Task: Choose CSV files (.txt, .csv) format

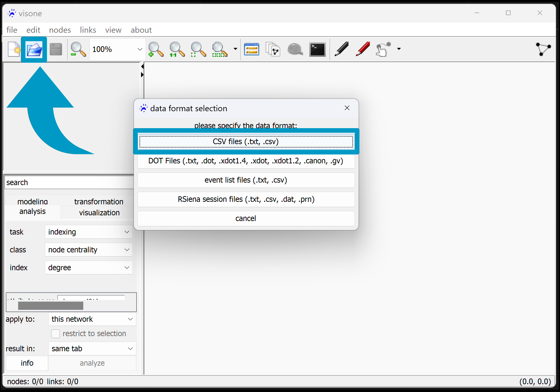Action: (x=246, y=142)
